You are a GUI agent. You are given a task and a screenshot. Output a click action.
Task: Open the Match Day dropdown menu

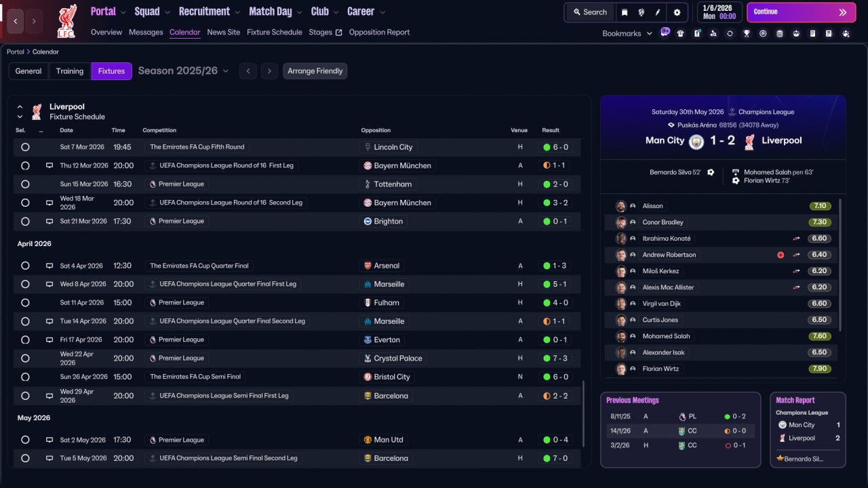tap(276, 12)
